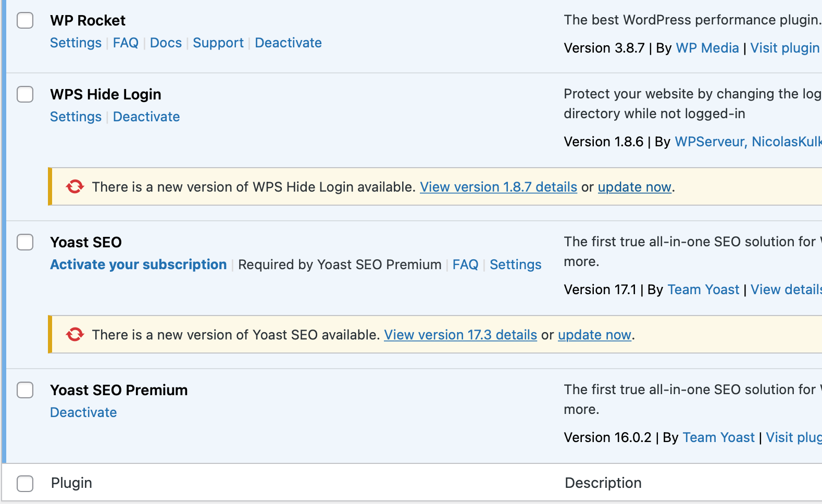Viewport: 822px width, 504px height.
Task: Open Team Yoast link for Yoast SEO
Action: (703, 289)
